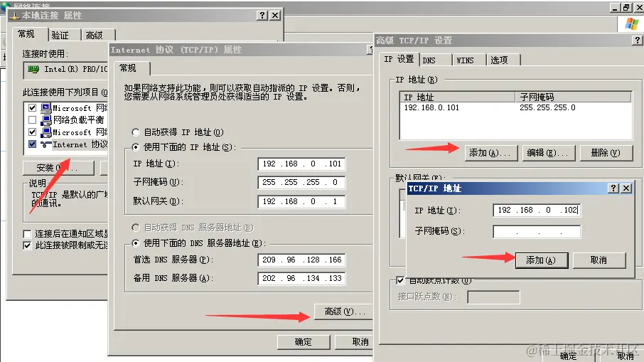Enable the 网络负载平衡 checkbox

tap(32, 120)
